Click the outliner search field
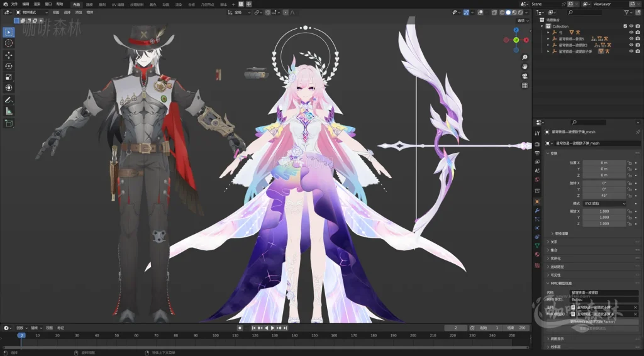 point(584,13)
